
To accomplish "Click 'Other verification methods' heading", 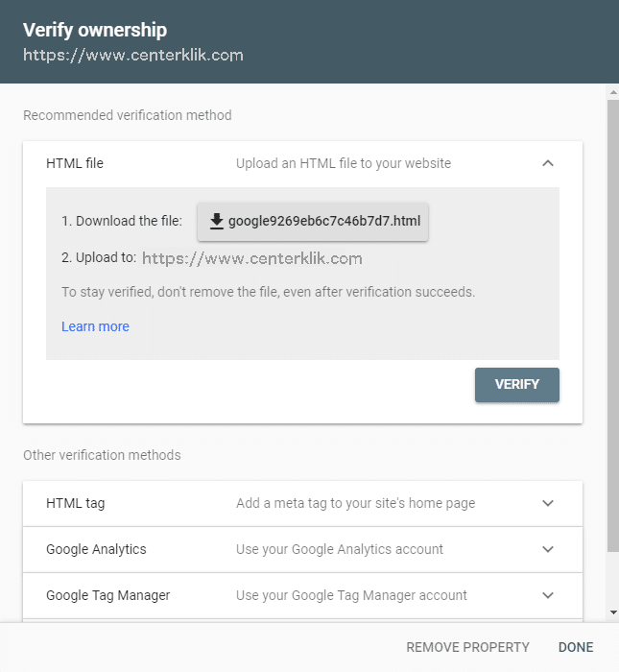I will 102,455.
